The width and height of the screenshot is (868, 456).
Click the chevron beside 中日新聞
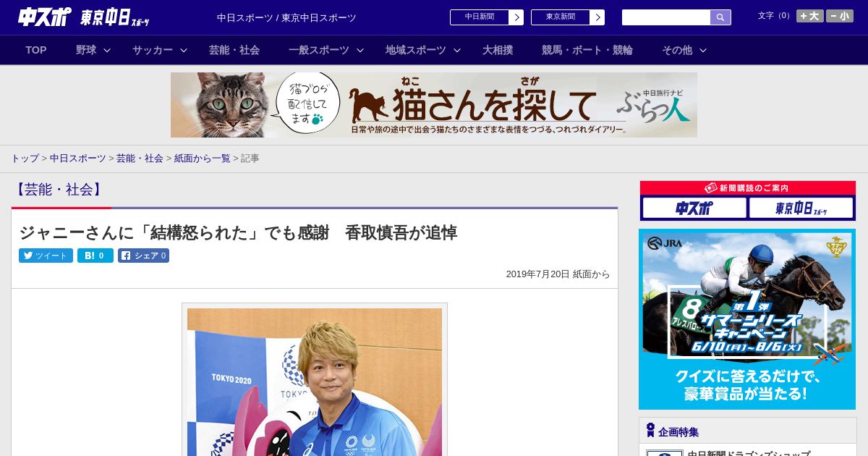(516, 17)
